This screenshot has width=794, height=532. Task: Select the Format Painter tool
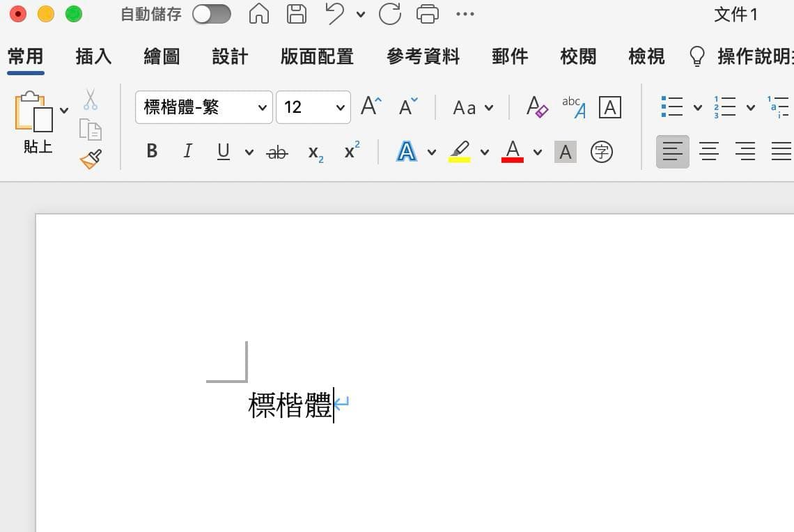[x=91, y=158]
